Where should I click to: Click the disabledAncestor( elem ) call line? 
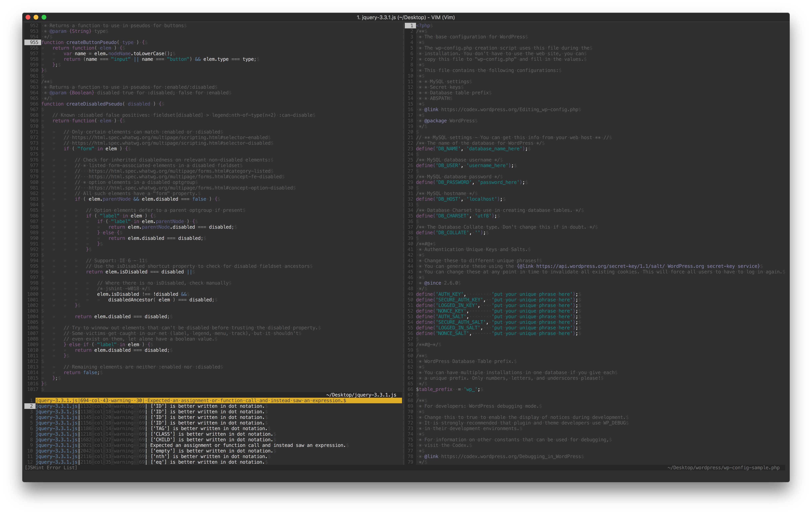[161, 300]
